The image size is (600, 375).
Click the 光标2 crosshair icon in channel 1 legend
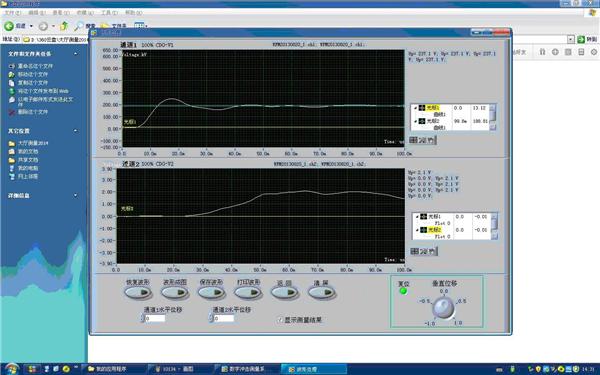click(x=422, y=121)
